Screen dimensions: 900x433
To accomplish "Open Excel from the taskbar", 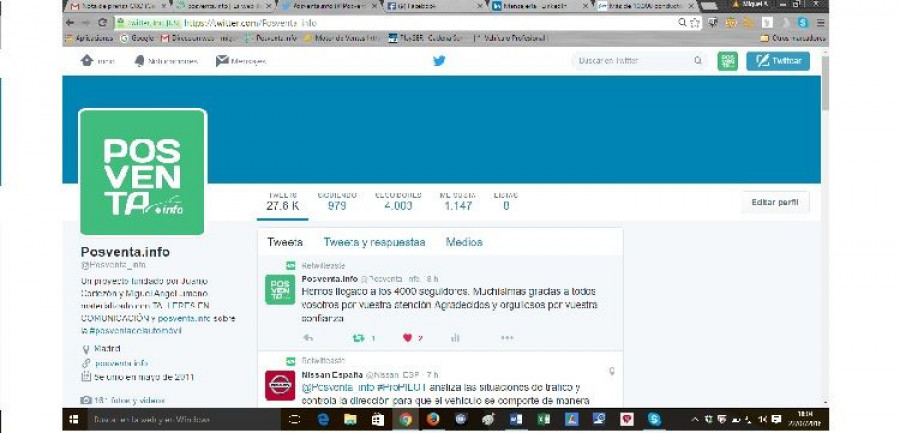I will [x=543, y=419].
